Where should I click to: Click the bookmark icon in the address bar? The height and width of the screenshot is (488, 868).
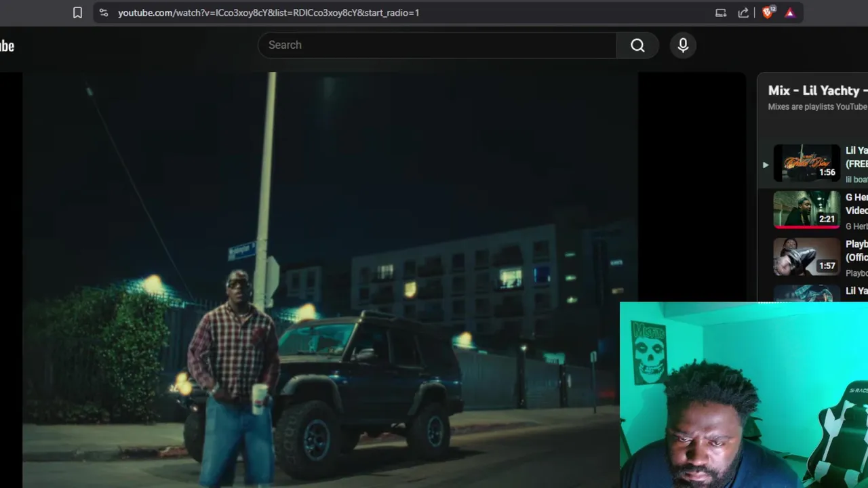click(x=77, y=12)
